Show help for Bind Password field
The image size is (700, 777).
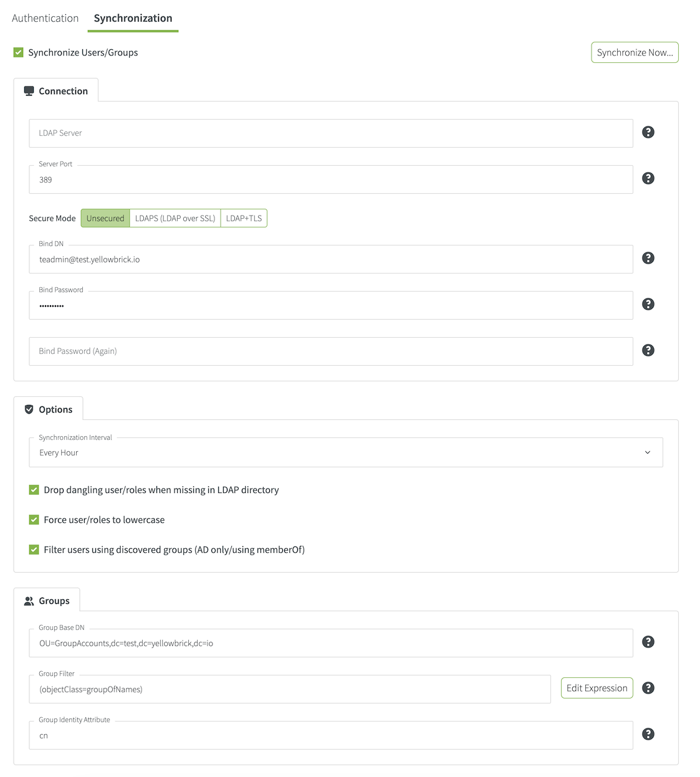coord(648,304)
